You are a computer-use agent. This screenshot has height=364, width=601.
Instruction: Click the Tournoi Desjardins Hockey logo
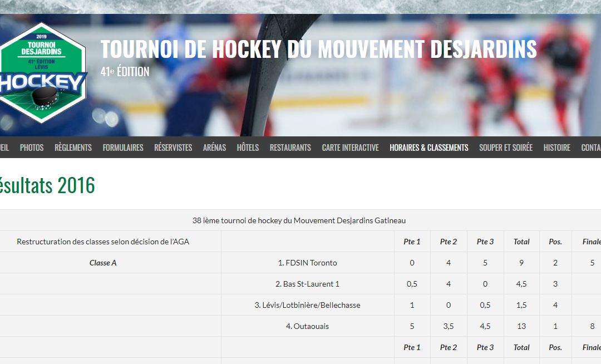coord(42,72)
